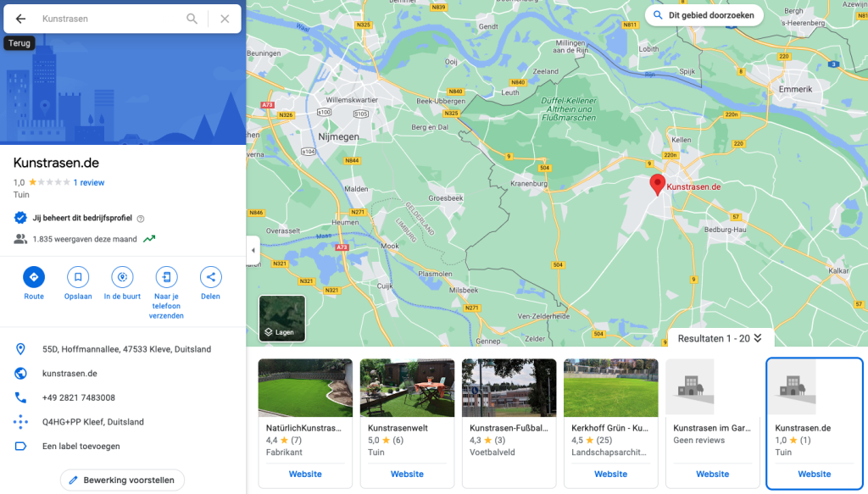The height and width of the screenshot is (494, 868).
Task: Click Dit gebied doorzoeken button
Action: coord(704,15)
